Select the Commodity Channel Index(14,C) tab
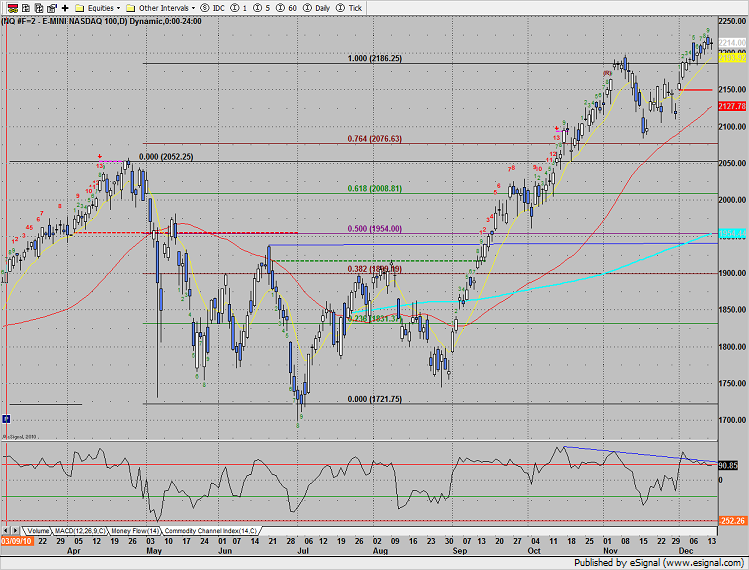 [x=211, y=531]
